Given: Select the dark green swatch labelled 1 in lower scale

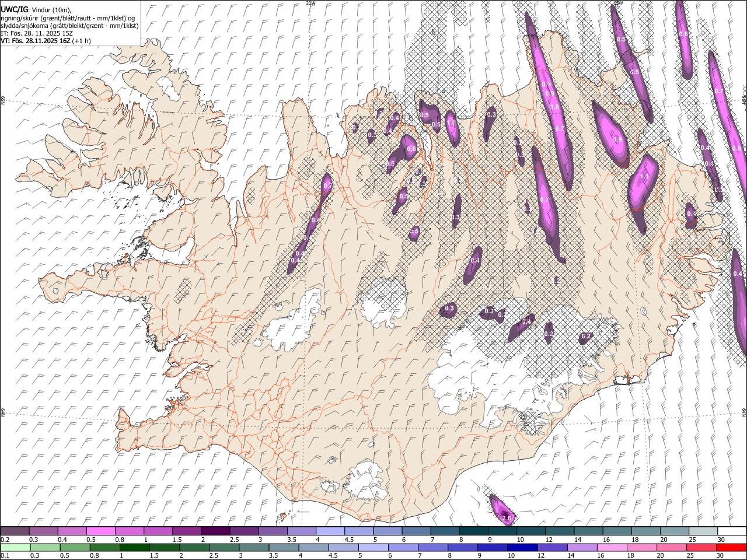Looking at the screenshot, I should [x=135, y=548].
